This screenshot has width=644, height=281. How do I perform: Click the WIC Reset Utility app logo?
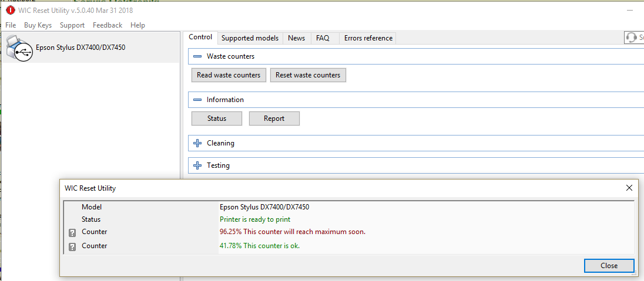click(x=10, y=10)
